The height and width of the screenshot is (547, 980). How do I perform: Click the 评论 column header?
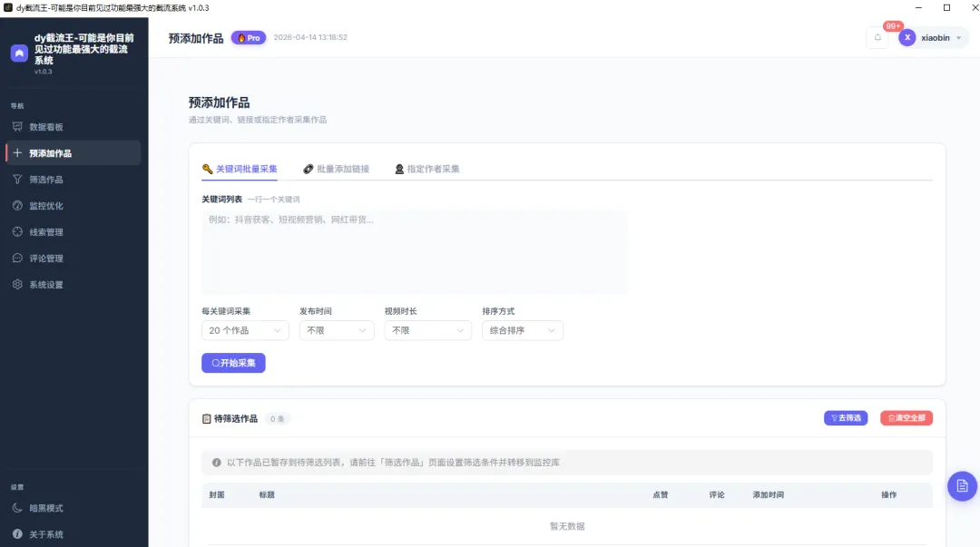(x=716, y=494)
